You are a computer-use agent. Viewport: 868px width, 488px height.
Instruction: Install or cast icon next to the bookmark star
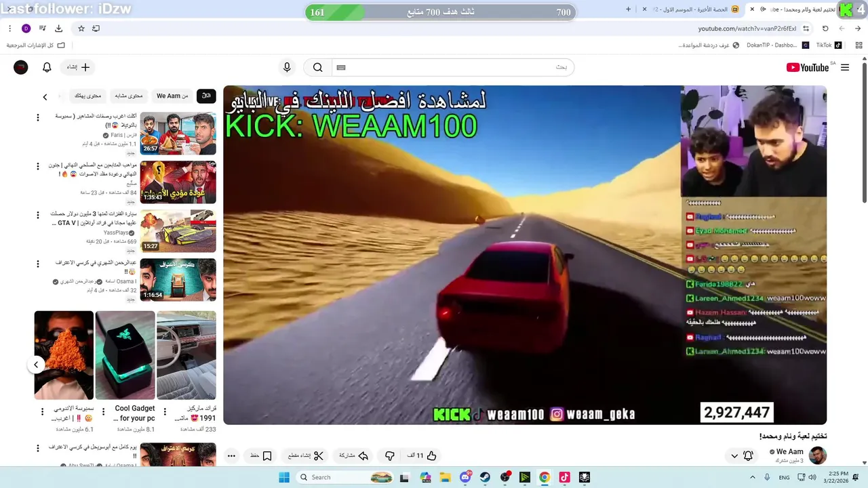coord(96,28)
